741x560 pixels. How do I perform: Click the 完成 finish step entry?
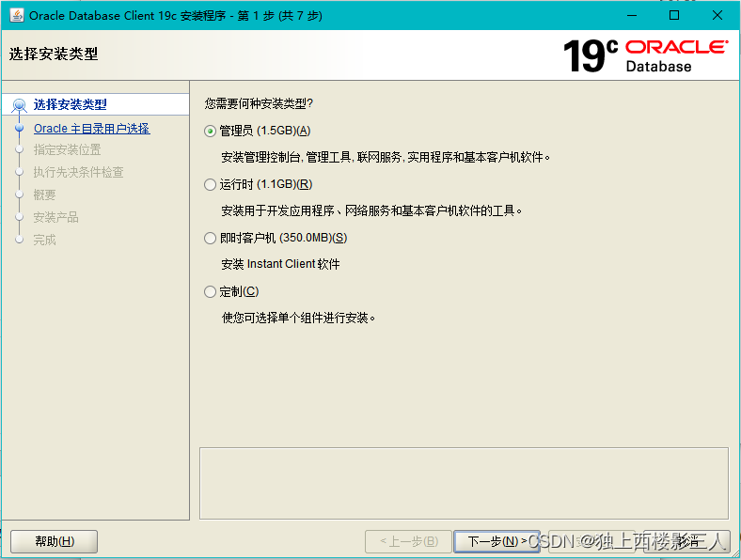tap(44, 240)
